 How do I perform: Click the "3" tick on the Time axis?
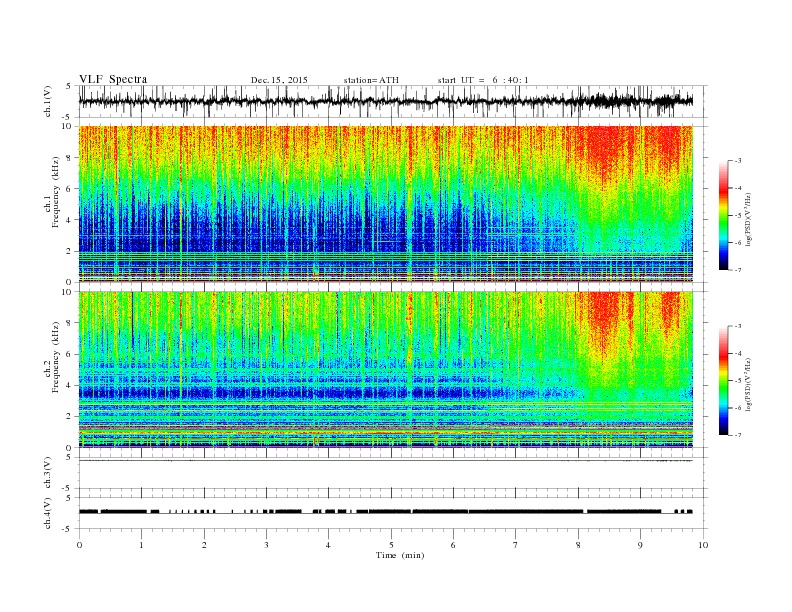pyautogui.click(x=267, y=545)
